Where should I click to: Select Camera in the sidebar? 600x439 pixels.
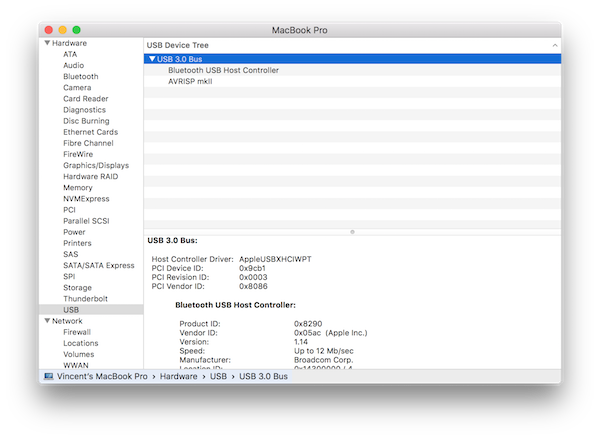[x=77, y=88]
